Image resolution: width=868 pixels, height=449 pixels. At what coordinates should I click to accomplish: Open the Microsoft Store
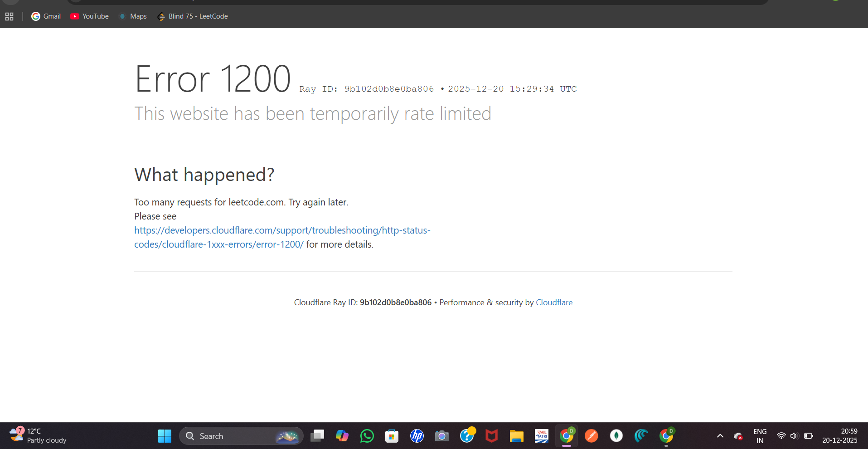pyautogui.click(x=392, y=436)
